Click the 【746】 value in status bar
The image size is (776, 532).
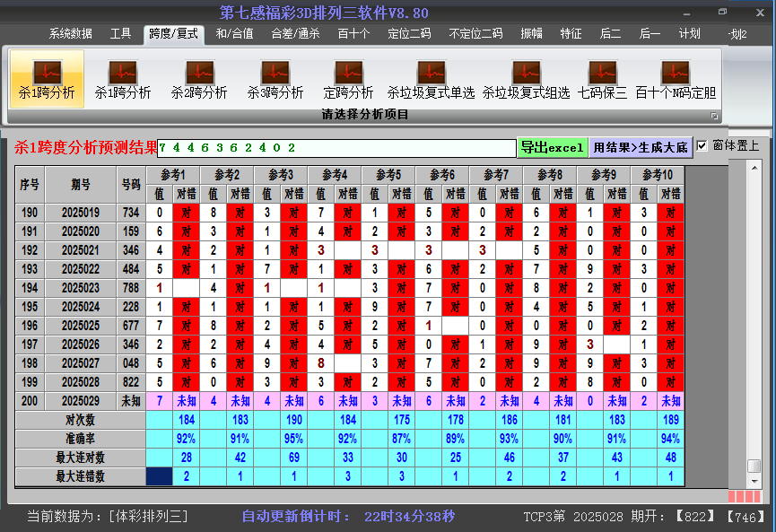coord(745,517)
